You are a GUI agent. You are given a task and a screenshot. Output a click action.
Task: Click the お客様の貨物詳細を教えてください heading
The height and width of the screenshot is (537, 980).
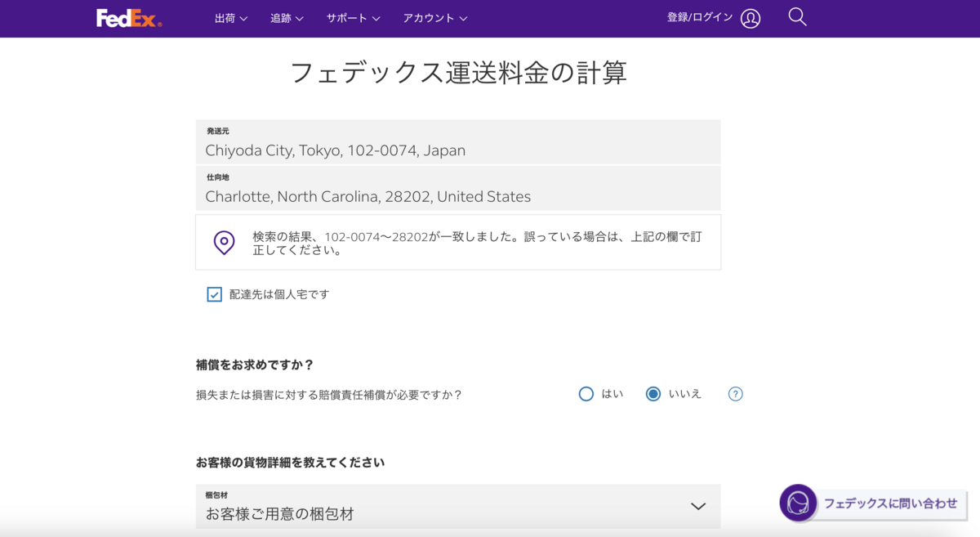pyautogui.click(x=290, y=463)
